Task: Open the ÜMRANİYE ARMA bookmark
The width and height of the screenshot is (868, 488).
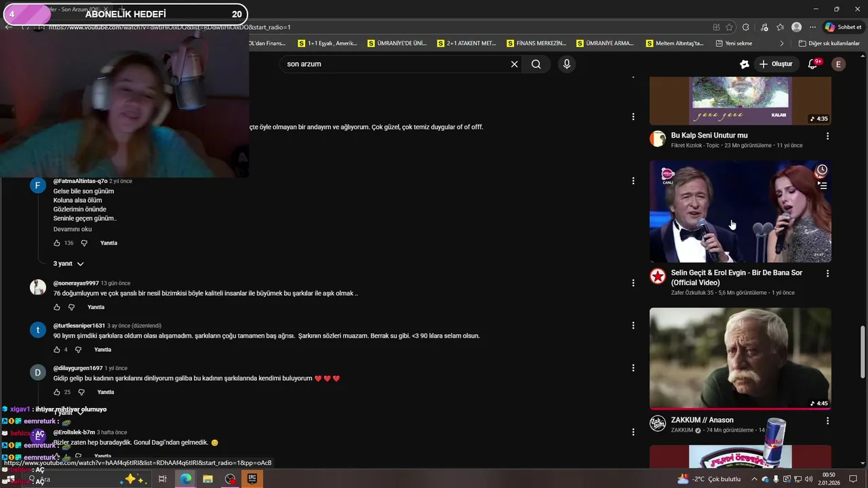Action: pyautogui.click(x=605, y=43)
